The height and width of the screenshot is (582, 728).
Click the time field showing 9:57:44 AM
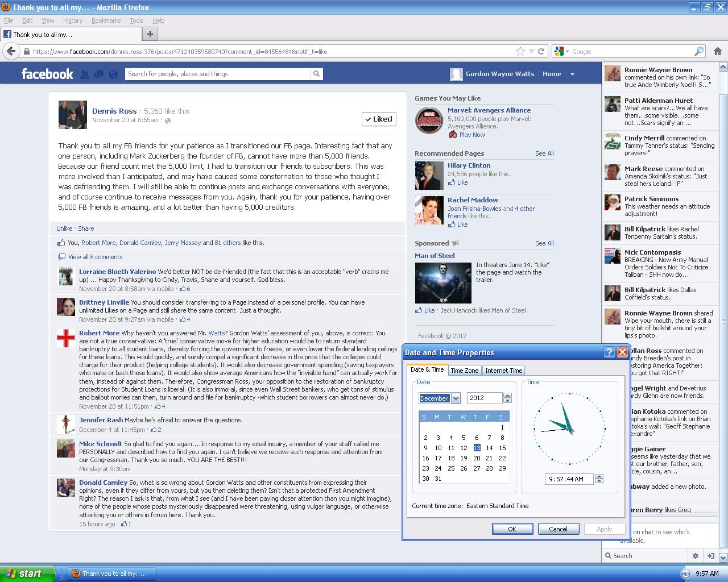tap(569, 479)
